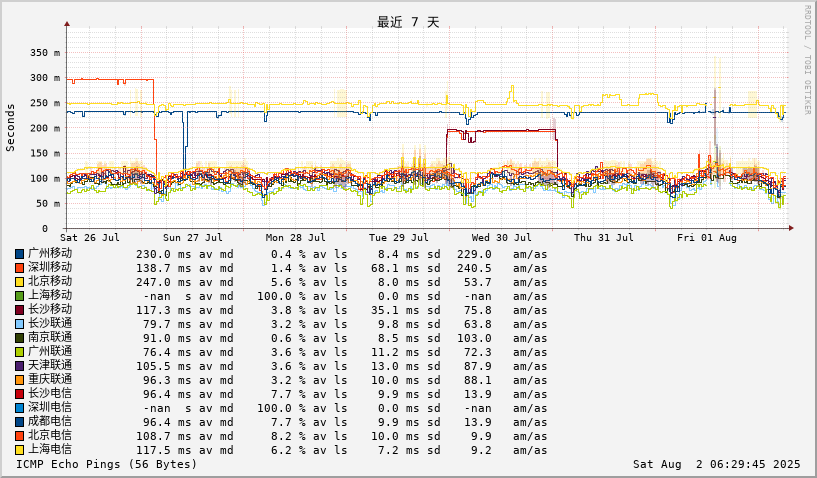Image resolution: width=817 pixels, height=478 pixels.
Task: Select the 5.6 % loss value
Action: coord(288,283)
